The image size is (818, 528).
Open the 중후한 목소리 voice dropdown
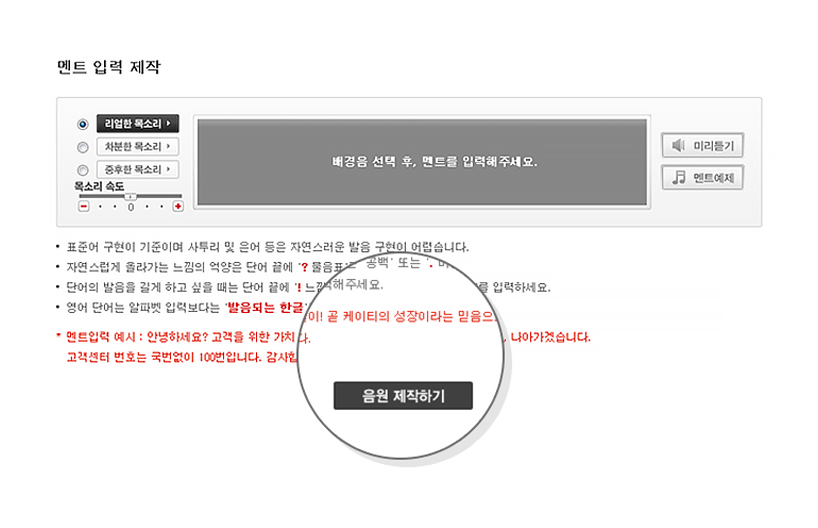(x=138, y=170)
